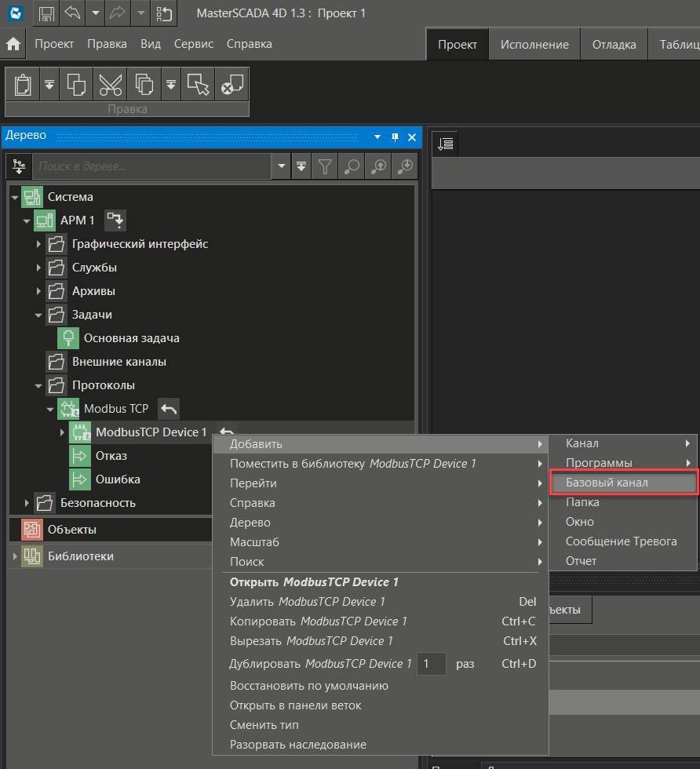700x769 pixels.
Task: Select Сменить тип in context menu
Action: point(264,725)
